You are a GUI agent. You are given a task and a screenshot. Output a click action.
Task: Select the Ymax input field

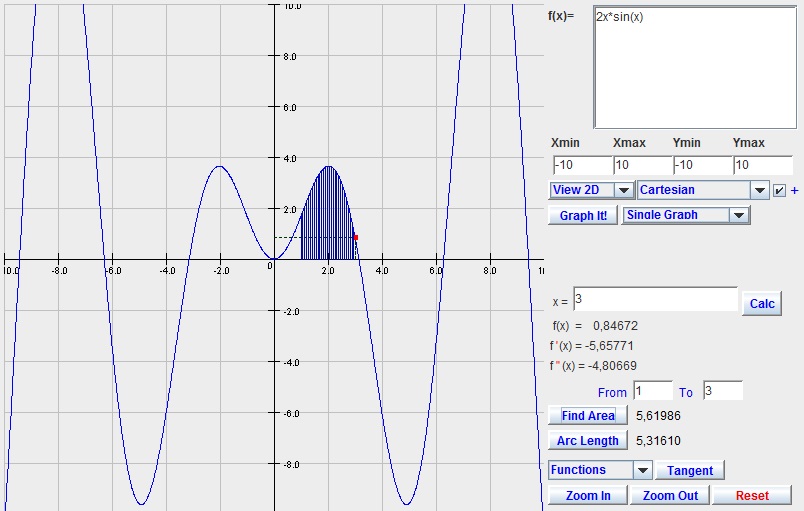click(762, 165)
